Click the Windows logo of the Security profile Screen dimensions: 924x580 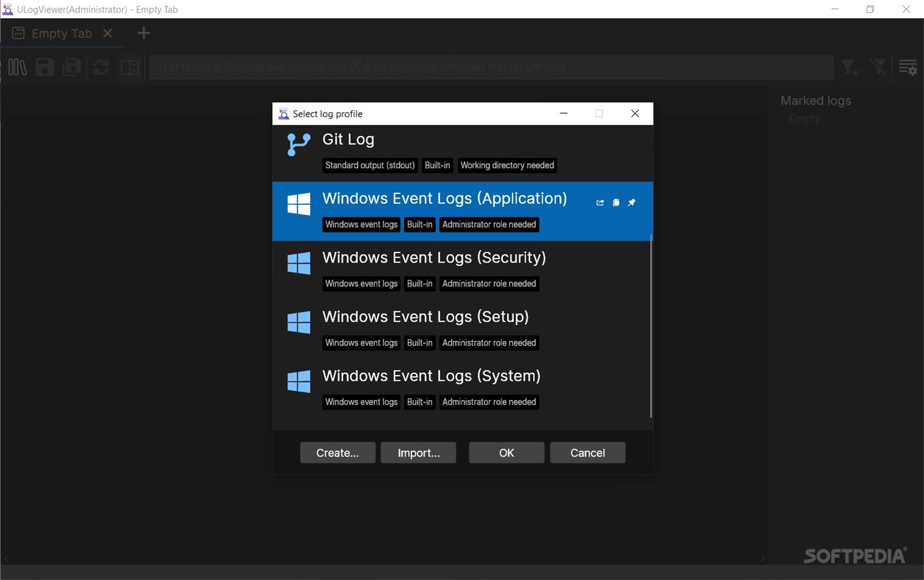299,263
